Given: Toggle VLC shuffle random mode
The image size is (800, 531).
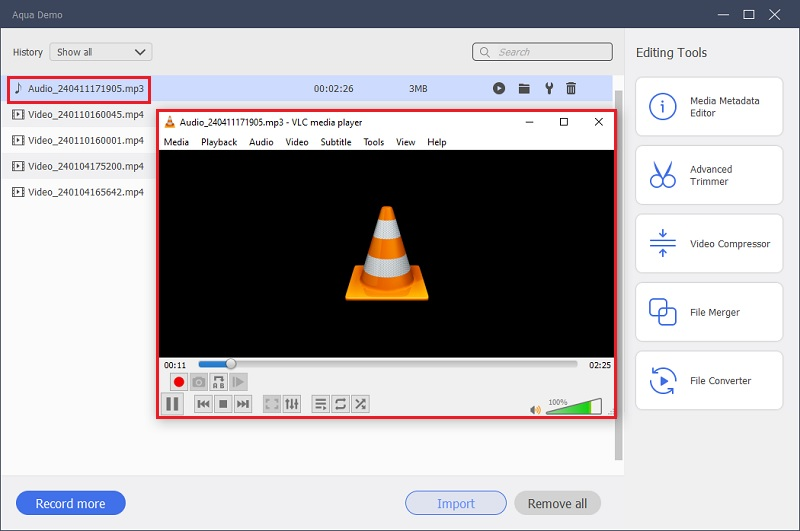Looking at the screenshot, I should 360,404.
